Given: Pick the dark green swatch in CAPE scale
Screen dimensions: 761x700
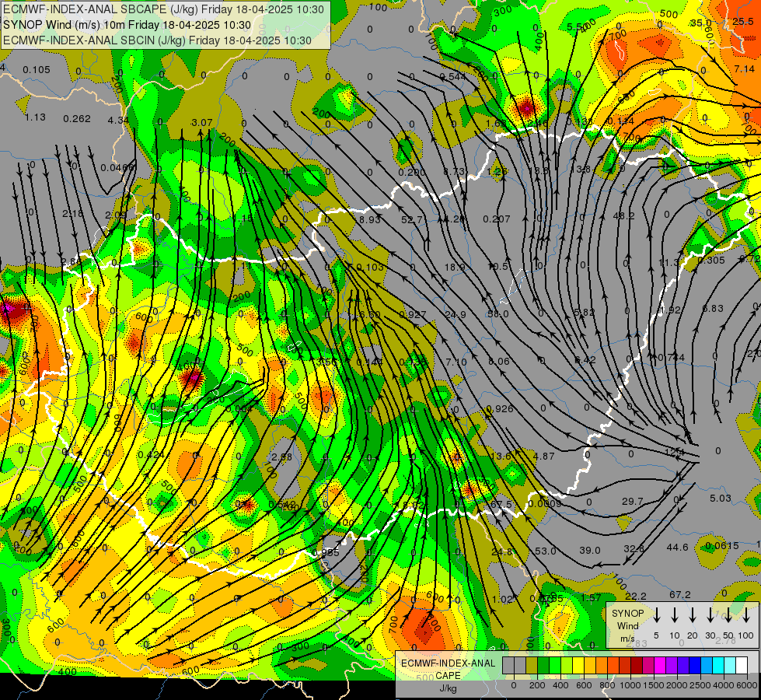Looking at the screenshot, I should coord(543,666).
